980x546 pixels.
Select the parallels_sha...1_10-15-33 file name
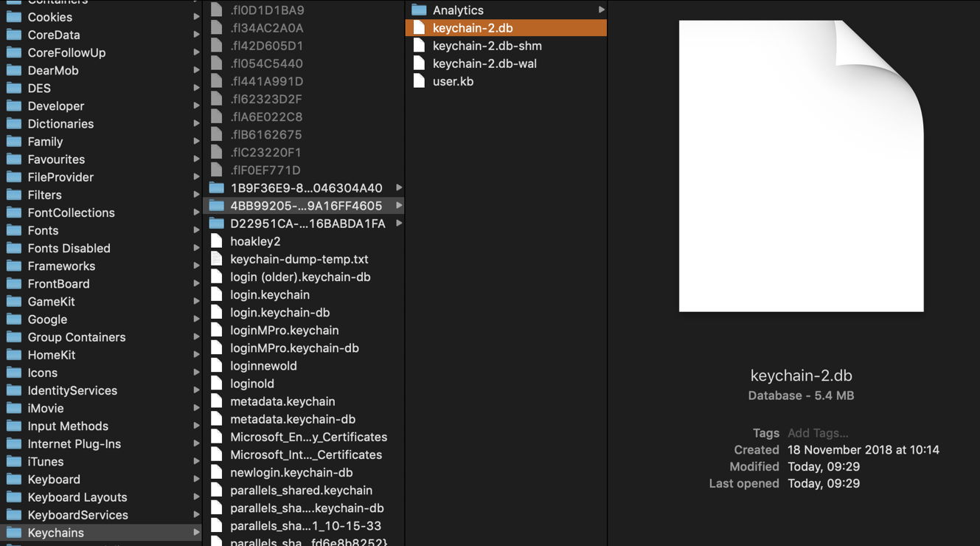[x=305, y=526]
